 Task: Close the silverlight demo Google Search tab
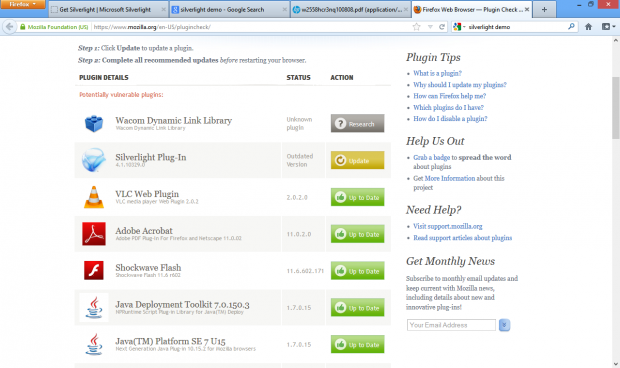(x=284, y=9)
